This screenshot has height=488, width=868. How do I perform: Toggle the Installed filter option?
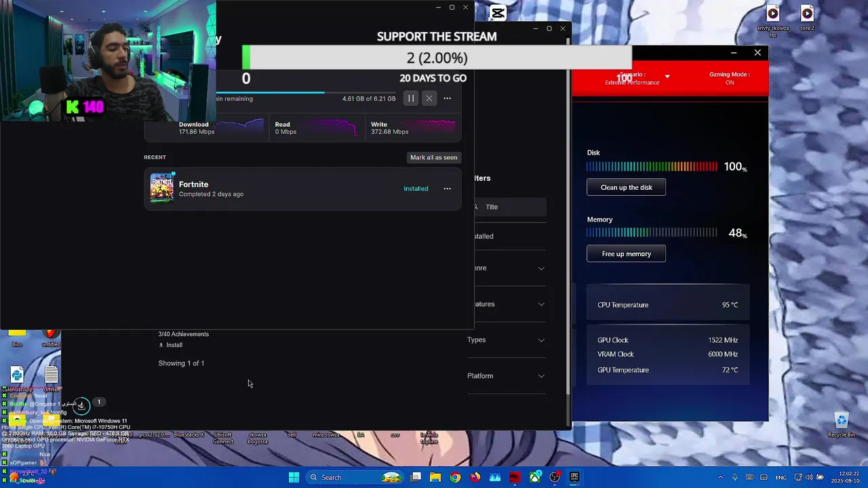(509, 236)
